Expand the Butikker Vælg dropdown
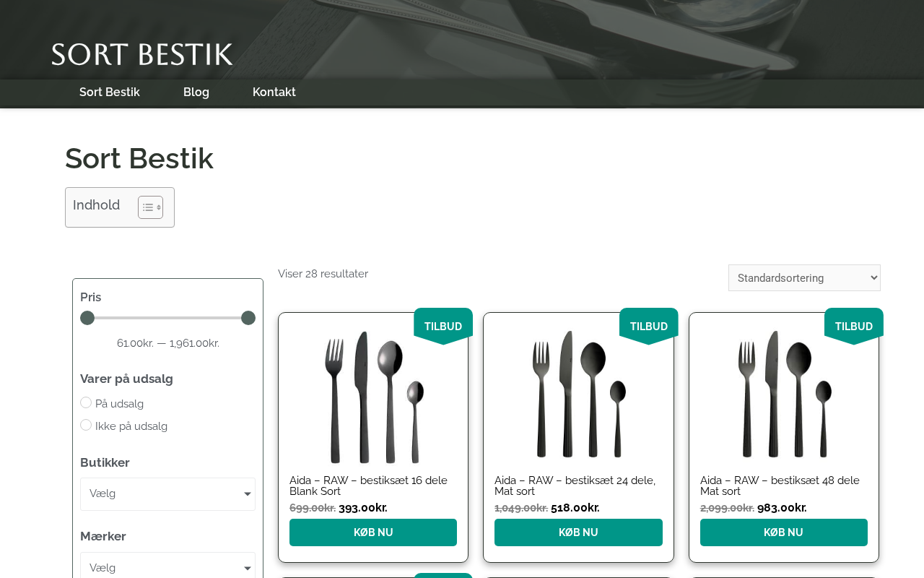The width and height of the screenshot is (924, 578). click(x=167, y=494)
